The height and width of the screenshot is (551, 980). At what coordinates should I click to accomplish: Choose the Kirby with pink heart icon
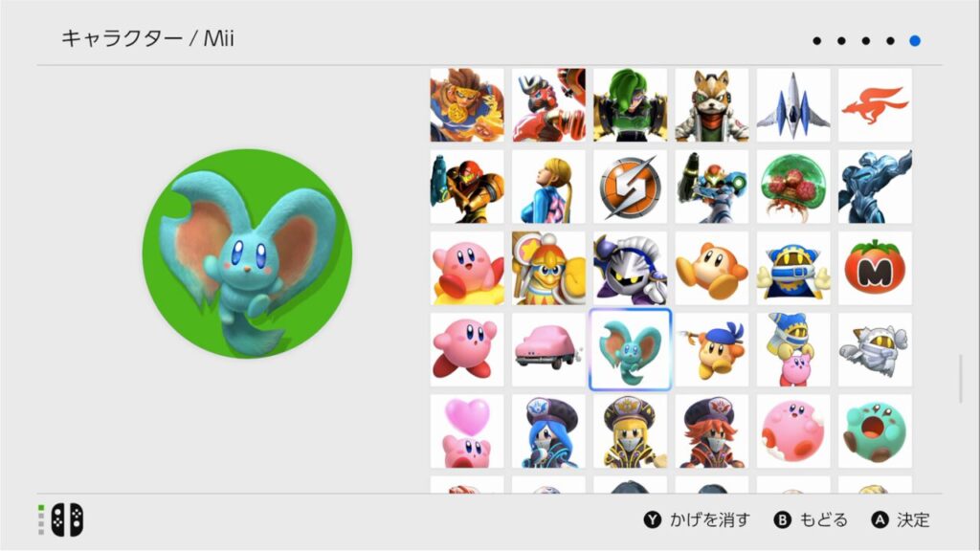pyautogui.click(x=467, y=431)
